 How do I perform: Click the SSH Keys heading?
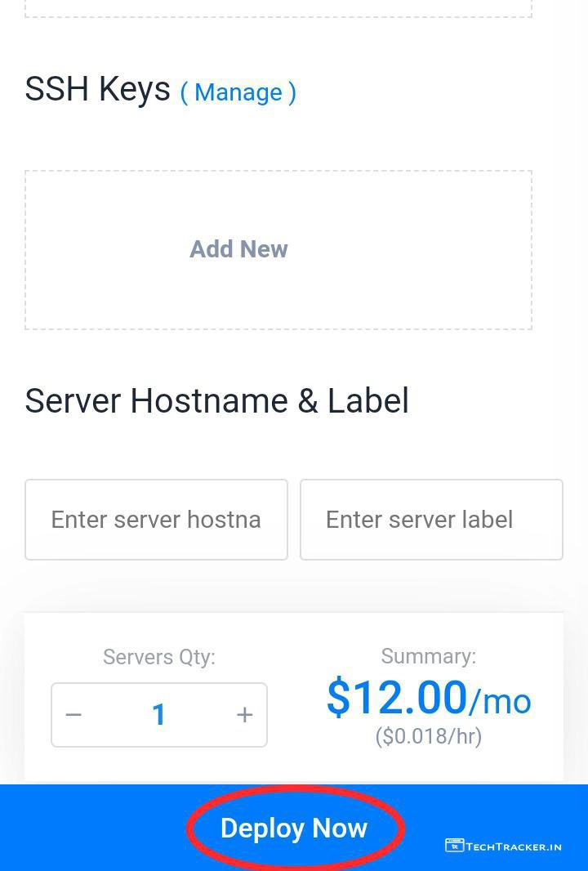coord(97,89)
